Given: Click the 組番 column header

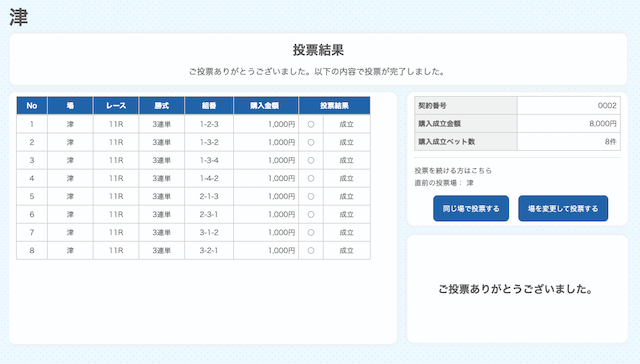Looking at the screenshot, I should coord(209,106).
